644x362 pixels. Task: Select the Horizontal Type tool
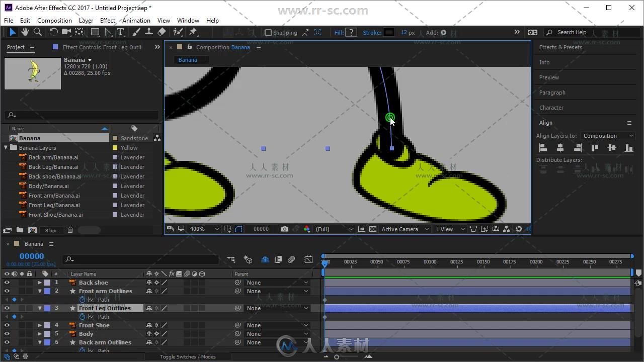click(x=120, y=32)
